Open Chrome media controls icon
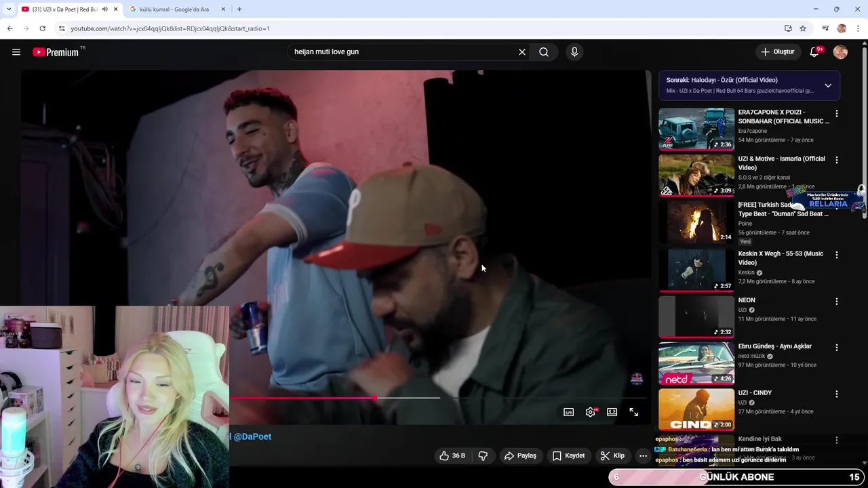Image resolution: width=868 pixels, height=488 pixels. click(825, 28)
